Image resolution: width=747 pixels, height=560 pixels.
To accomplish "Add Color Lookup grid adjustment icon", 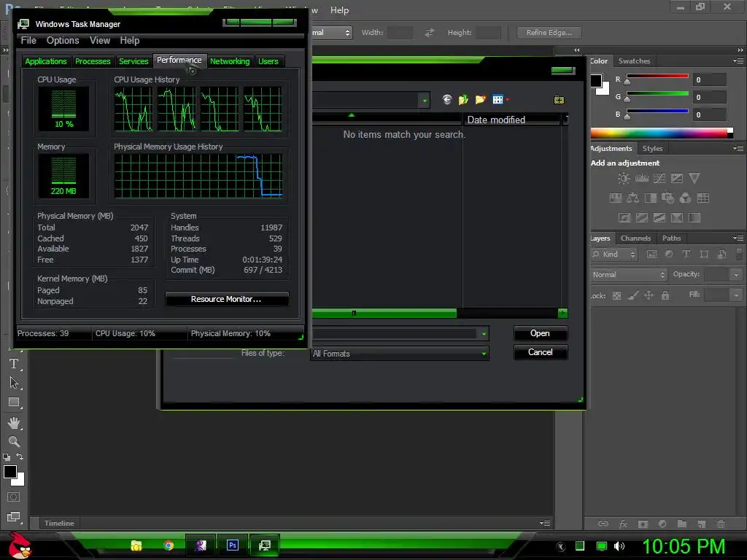I will pos(703,198).
